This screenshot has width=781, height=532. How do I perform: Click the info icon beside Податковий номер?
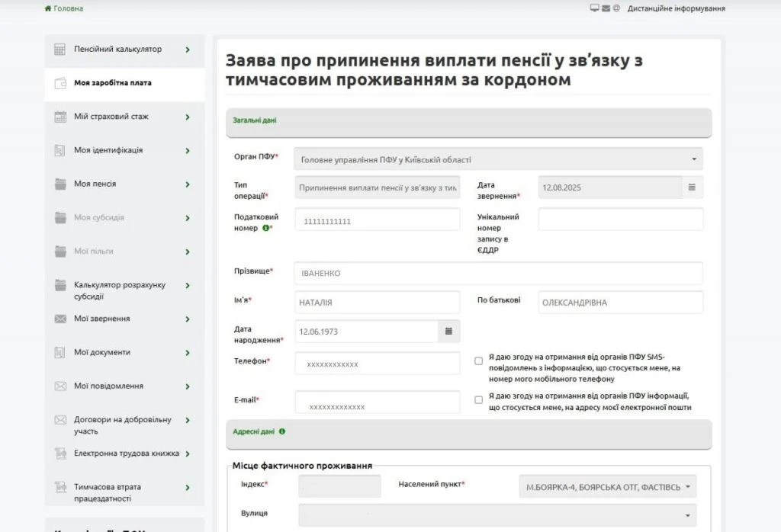coord(265,228)
